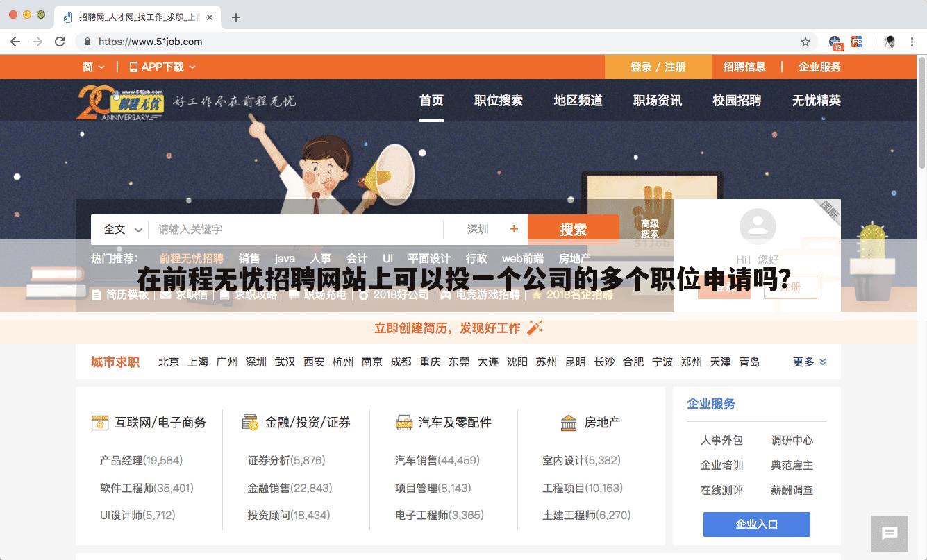Click the address bar URL
The image size is (927, 560).
pyautogui.click(x=150, y=42)
